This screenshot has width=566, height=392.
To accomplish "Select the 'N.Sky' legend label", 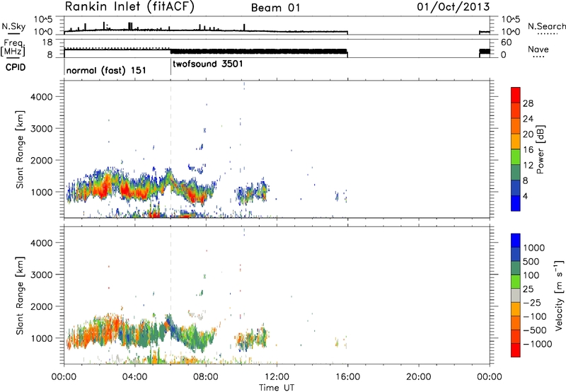I will pos(13,26).
